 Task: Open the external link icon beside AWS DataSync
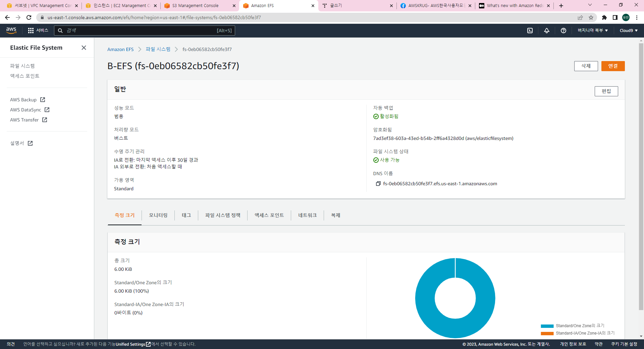(x=47, y=110)
